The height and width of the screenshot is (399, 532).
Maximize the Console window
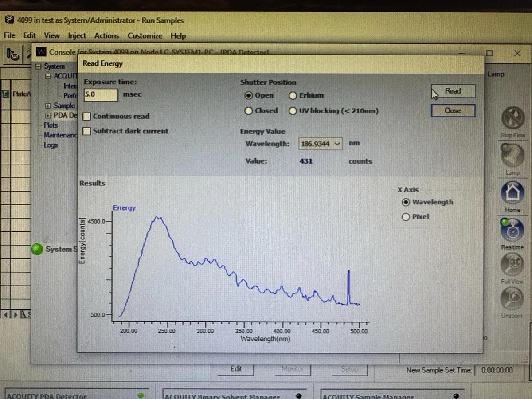(489, 53)
